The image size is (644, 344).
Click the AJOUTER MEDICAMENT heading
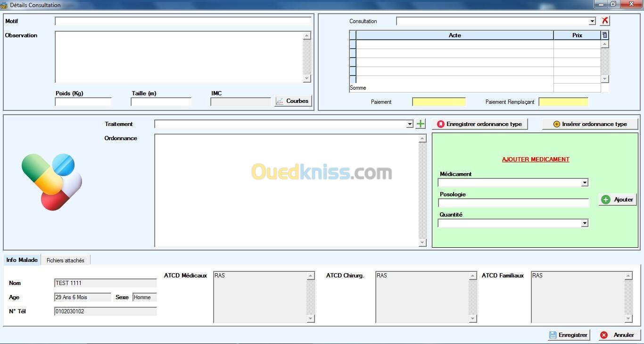[536, 159]
